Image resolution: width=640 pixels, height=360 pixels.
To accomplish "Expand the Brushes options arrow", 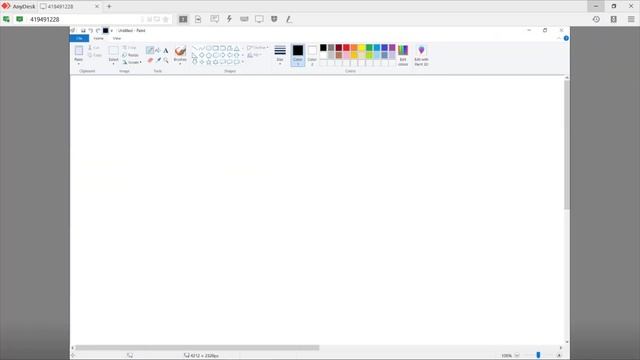I will pos(180,63).
